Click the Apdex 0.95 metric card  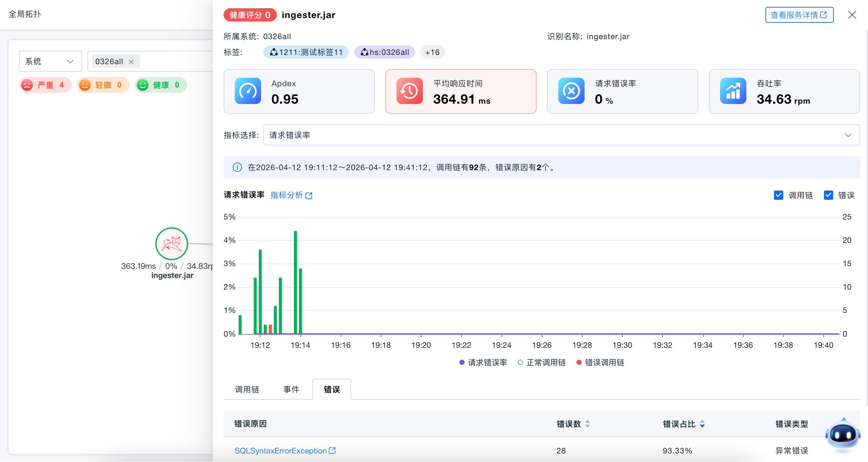299,91
